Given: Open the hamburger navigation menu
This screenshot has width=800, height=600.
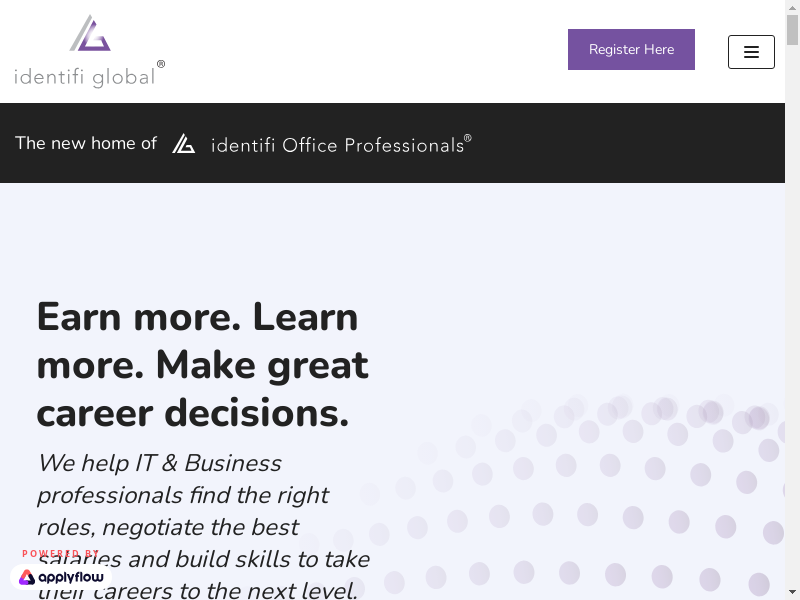Looking at the screenshot, I should click(x=751, y=52).
